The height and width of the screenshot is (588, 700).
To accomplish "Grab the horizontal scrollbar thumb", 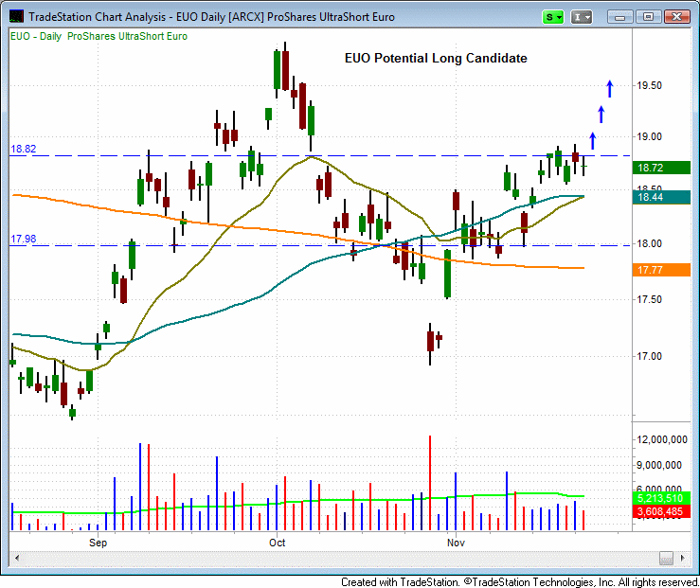I will pyautogui.click(x=666, y=558).
